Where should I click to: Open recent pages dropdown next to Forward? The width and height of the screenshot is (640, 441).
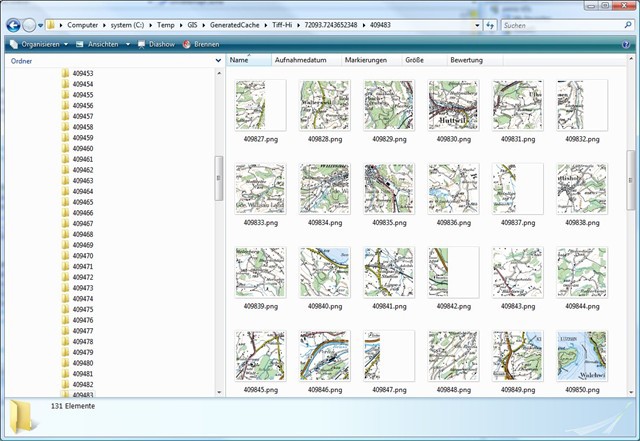point(40,25)
